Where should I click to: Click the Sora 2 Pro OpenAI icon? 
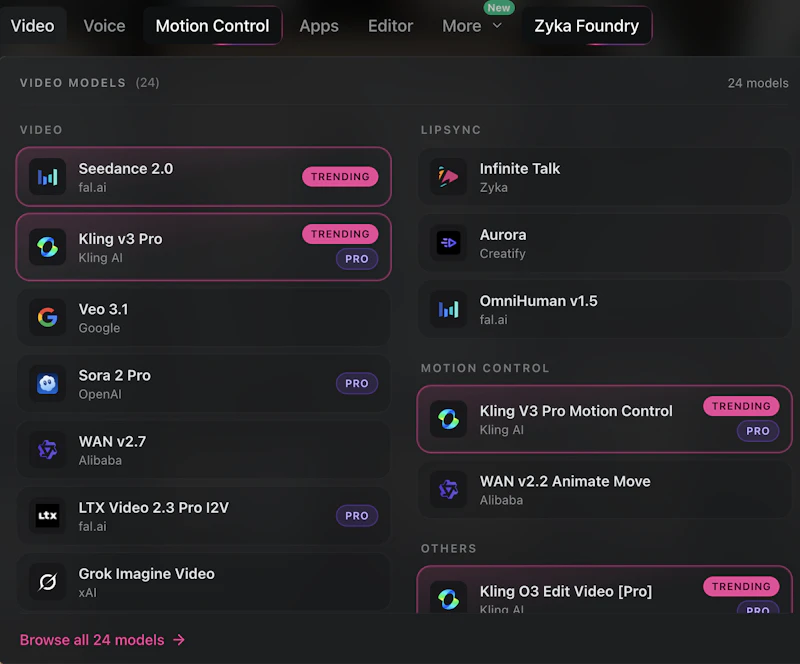tap(47, 383)
